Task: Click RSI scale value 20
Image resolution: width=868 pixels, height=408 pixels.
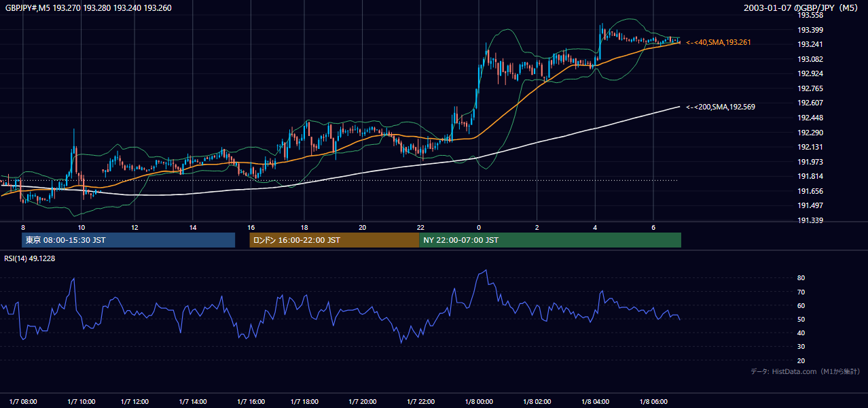Action: click(801, 360)
